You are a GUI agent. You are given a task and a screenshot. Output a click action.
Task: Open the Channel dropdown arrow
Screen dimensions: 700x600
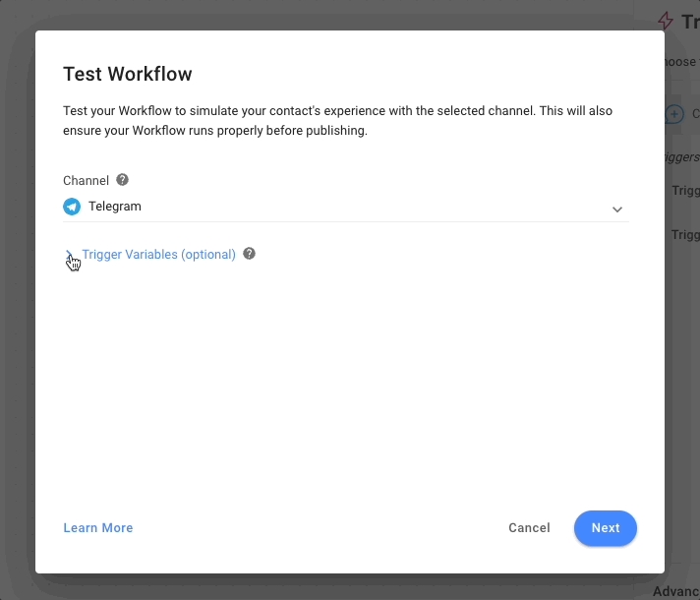pyautogui.click(x=617, y=209)
